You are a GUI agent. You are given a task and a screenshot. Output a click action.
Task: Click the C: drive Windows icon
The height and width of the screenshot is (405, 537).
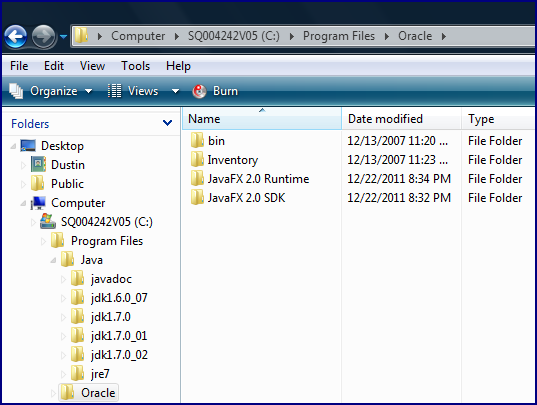pos(48,221)
